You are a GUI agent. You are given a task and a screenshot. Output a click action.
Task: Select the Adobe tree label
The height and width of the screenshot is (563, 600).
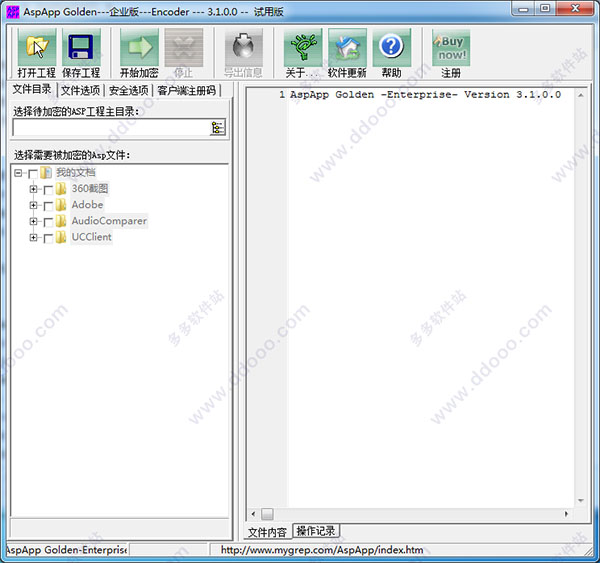tap(87, 205)
